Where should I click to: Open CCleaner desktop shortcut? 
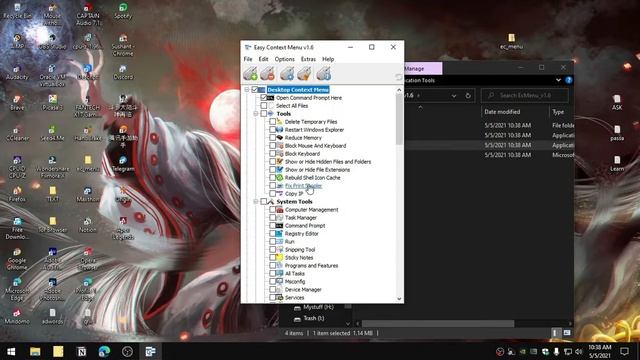point(17,133)
